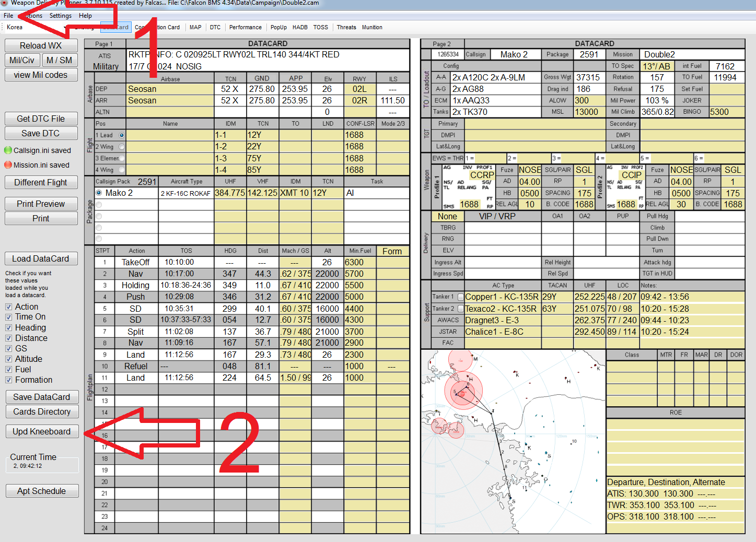The height and width of the screenshot is (542, 756).
Task: Click Get DTC File button
Action: click(41, 119)
